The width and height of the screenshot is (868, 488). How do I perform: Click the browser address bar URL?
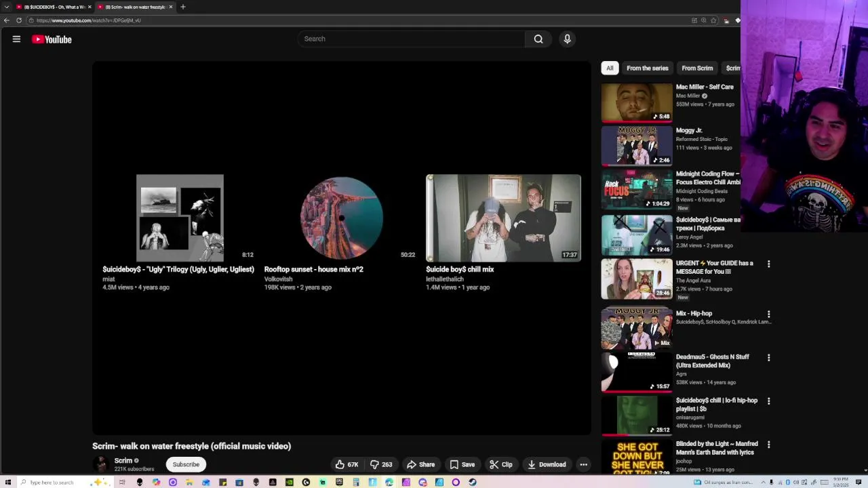coord(88,20)
